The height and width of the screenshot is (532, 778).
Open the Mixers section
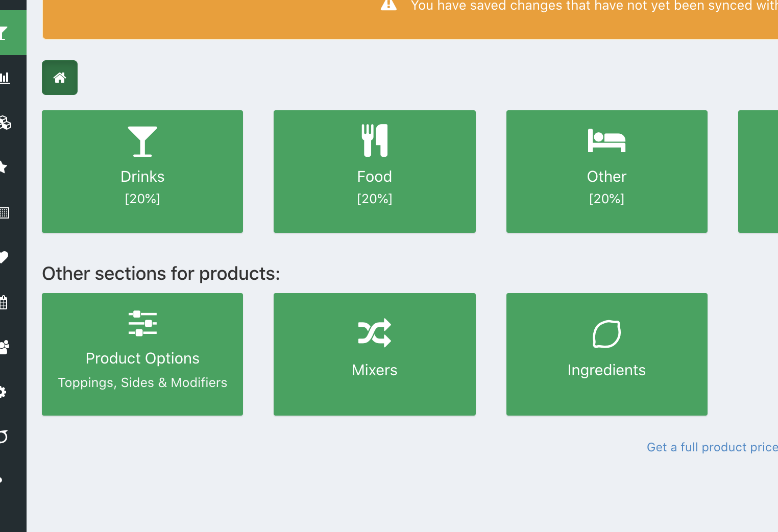[x=374, y=354]
